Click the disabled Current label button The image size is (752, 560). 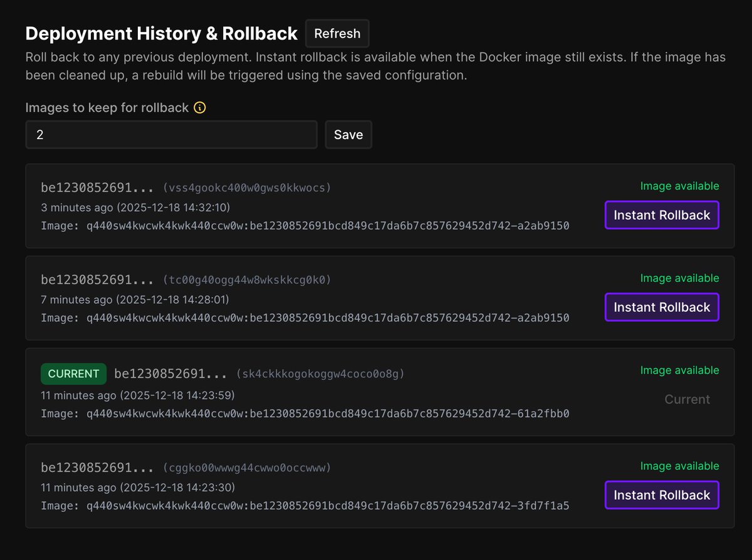click(x=687, y=400)
